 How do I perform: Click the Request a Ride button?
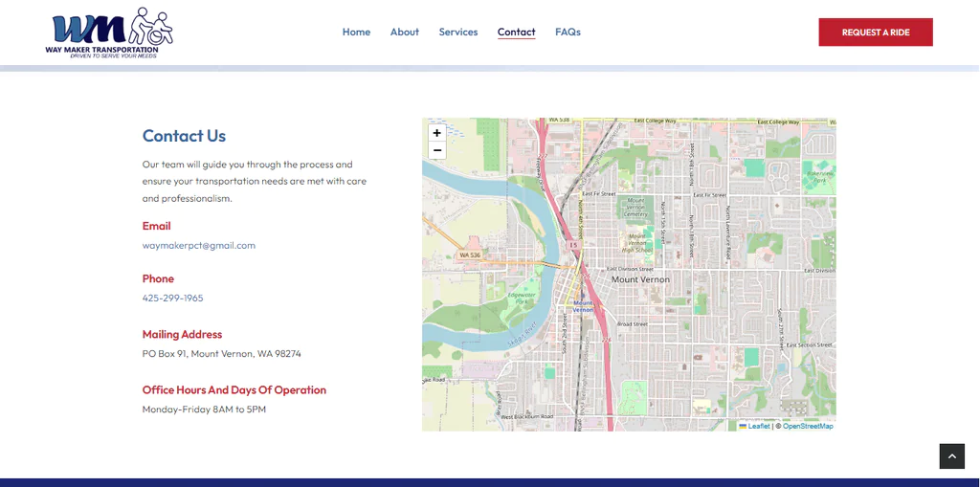[876, 32]
